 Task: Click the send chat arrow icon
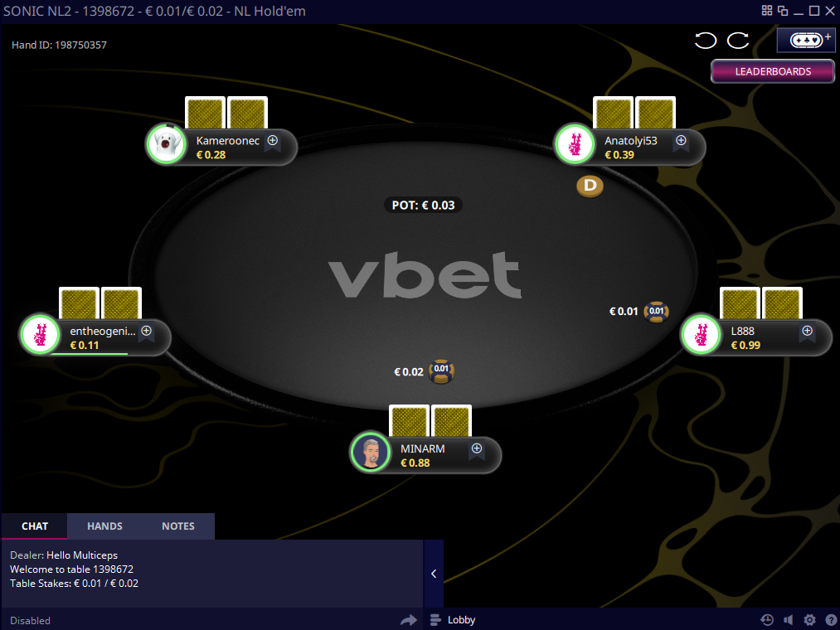pyautogui.click(x=408, y=620)
